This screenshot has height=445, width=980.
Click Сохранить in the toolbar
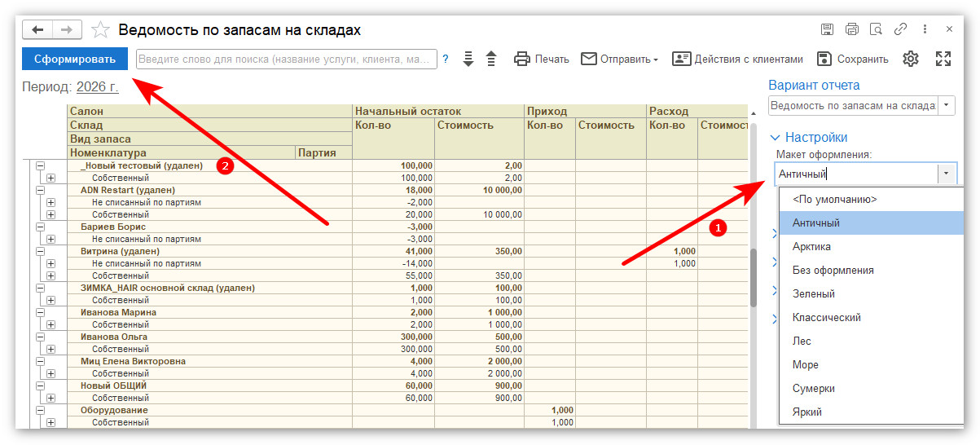pyautogui.click(x=852, y=59)
